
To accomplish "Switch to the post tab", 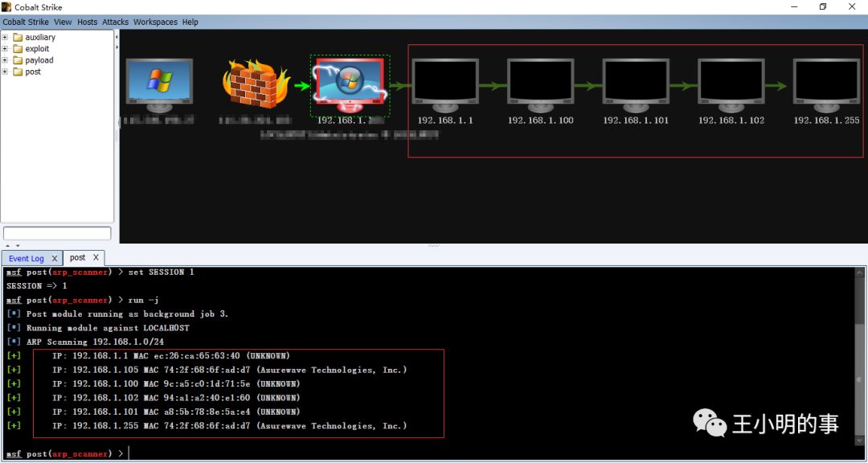I will pyautogui.click(x=77, y=257).
